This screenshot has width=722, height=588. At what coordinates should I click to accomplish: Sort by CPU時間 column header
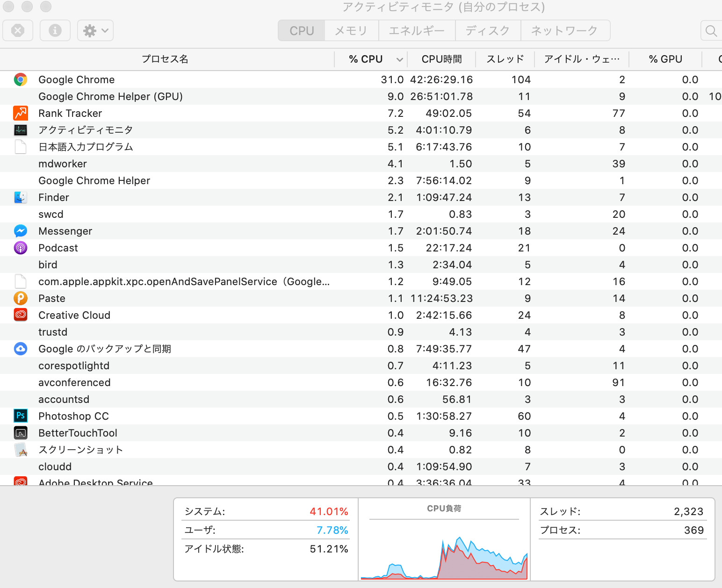coord(441,59)
